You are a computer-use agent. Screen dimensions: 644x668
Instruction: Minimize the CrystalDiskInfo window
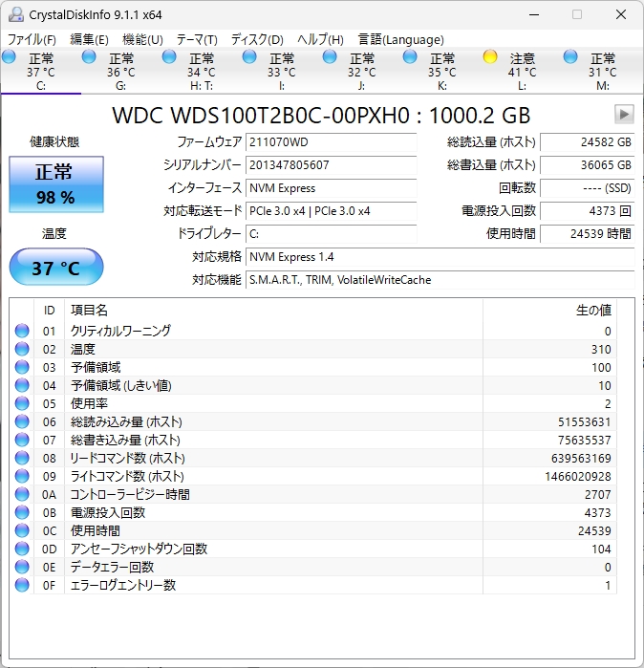click(534, 14)
